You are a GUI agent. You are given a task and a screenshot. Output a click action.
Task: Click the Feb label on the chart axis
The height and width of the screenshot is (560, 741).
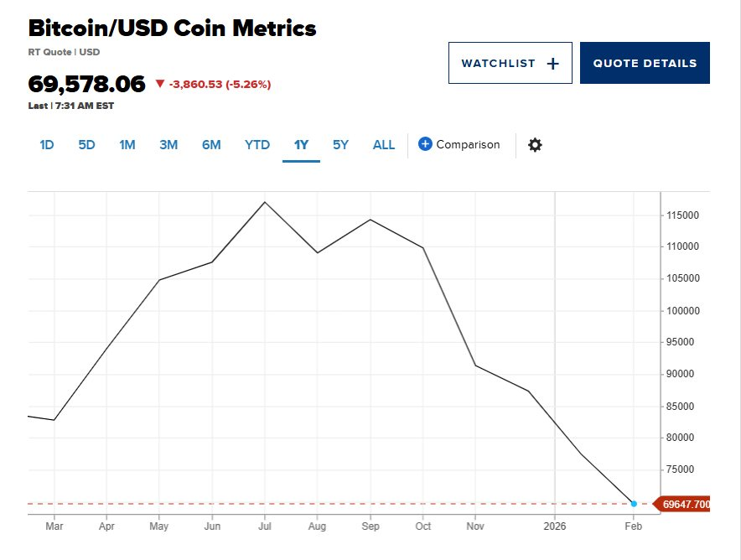point(633,526)
